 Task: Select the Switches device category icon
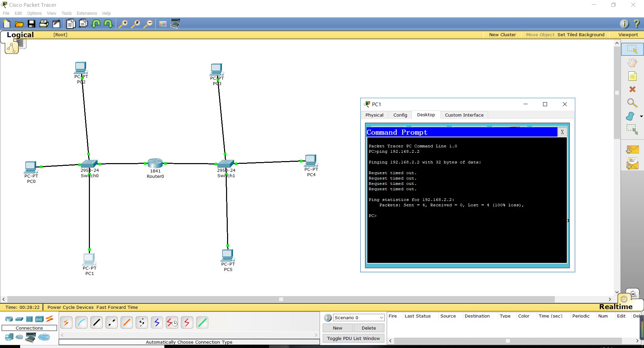click(x=19, y=319)
